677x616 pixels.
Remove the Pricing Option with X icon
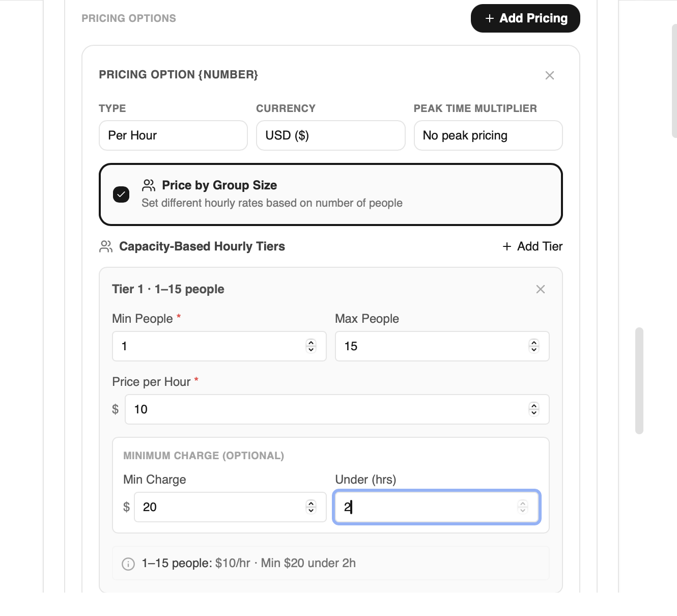[550, 75]
